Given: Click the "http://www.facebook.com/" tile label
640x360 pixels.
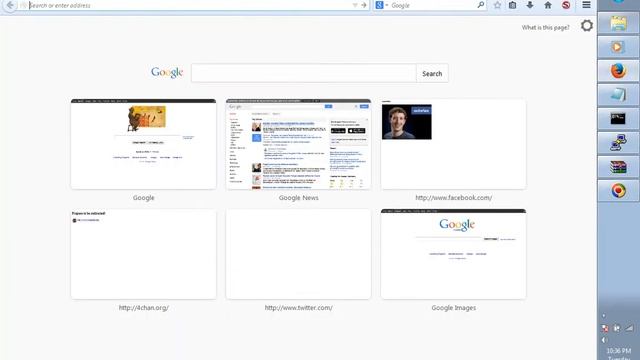Looking at the screenshot, I should click(x=453, y=198).
